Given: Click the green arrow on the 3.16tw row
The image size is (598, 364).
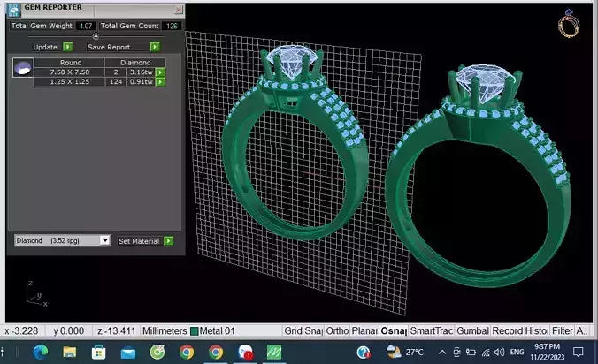Looking at the screenshot, I should [x=160, y=72].
